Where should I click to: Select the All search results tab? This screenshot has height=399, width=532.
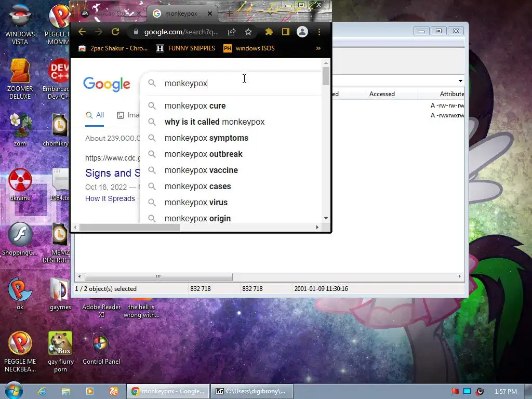95,115
